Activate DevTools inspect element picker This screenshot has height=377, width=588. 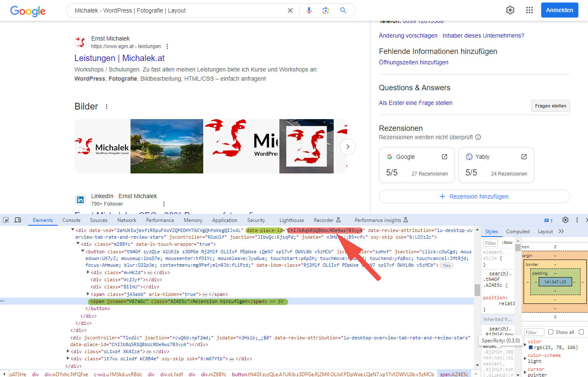6,220
